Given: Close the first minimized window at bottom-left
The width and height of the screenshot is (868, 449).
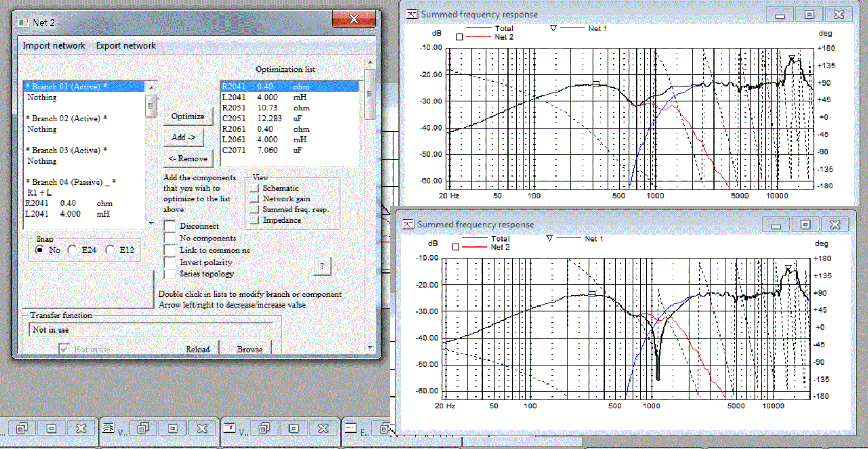Looking at the screenshot, I should [81, 428].
